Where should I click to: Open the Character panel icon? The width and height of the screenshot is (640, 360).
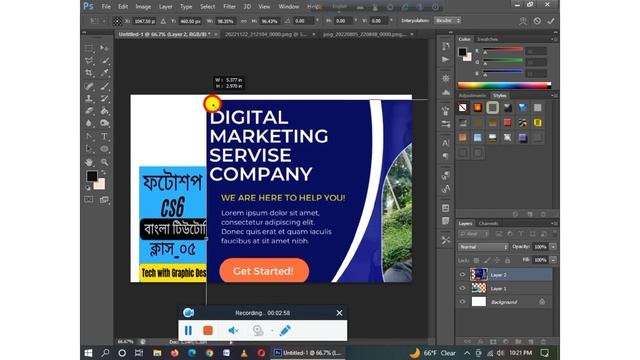(x=446, y=143)
